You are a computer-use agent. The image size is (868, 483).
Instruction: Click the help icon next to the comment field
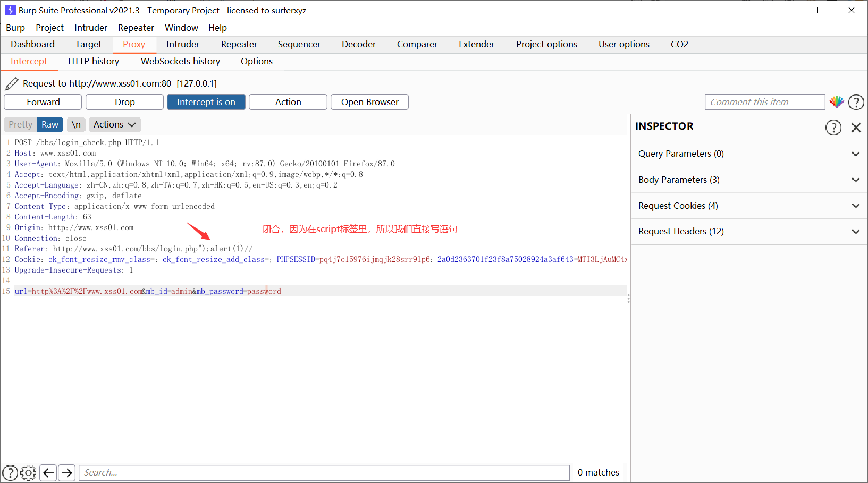856,102
